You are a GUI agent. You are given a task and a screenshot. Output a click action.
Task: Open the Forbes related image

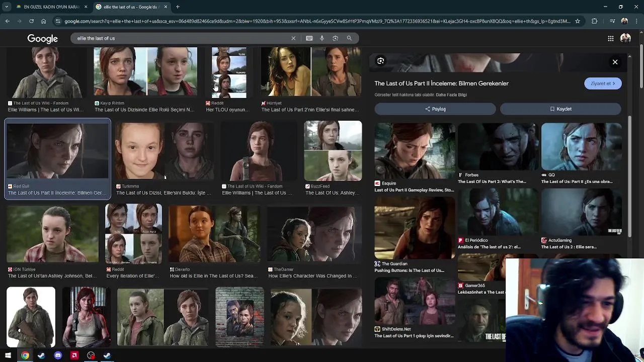(x=497, y=147)
